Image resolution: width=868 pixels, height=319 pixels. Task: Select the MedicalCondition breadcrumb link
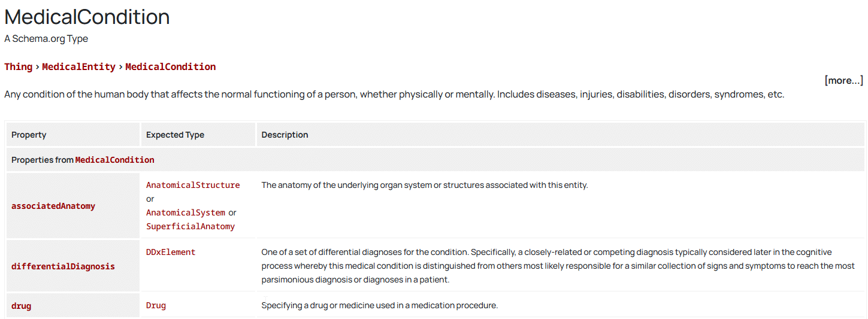click(170, 67)
